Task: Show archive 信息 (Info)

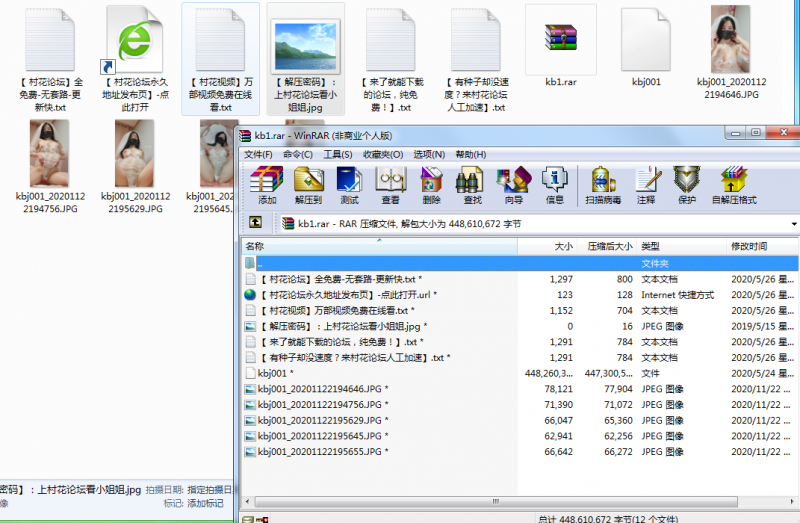Action: [554, 186]
